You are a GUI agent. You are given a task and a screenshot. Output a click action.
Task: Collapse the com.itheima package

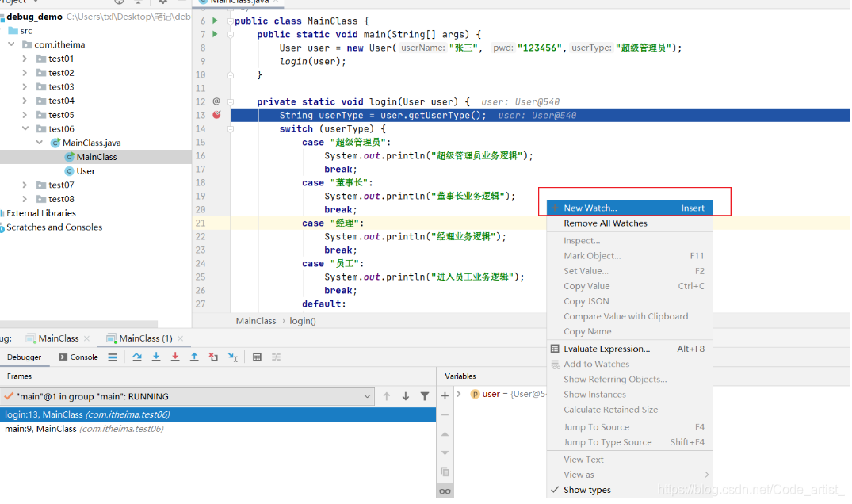point(11,44)
